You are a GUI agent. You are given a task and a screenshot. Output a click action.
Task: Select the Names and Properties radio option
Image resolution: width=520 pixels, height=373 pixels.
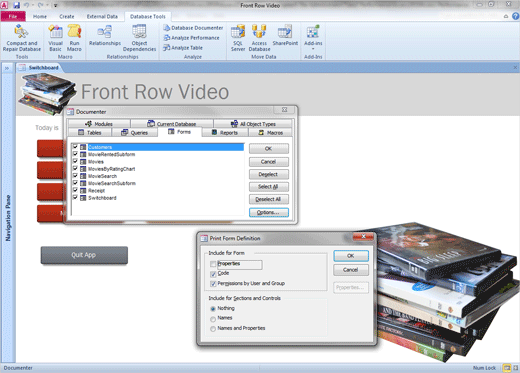click(213, 329)
